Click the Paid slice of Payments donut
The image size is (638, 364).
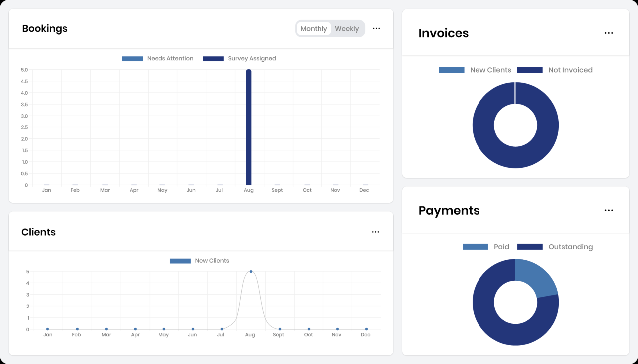pyautogui.click(x=537, y=278)
